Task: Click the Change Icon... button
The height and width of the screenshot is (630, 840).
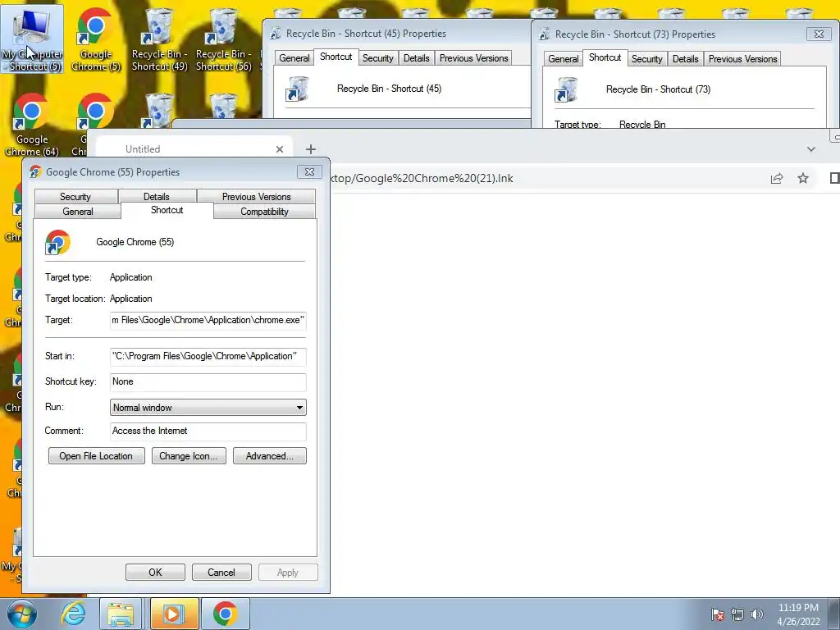Action: [x=188, y=456]
